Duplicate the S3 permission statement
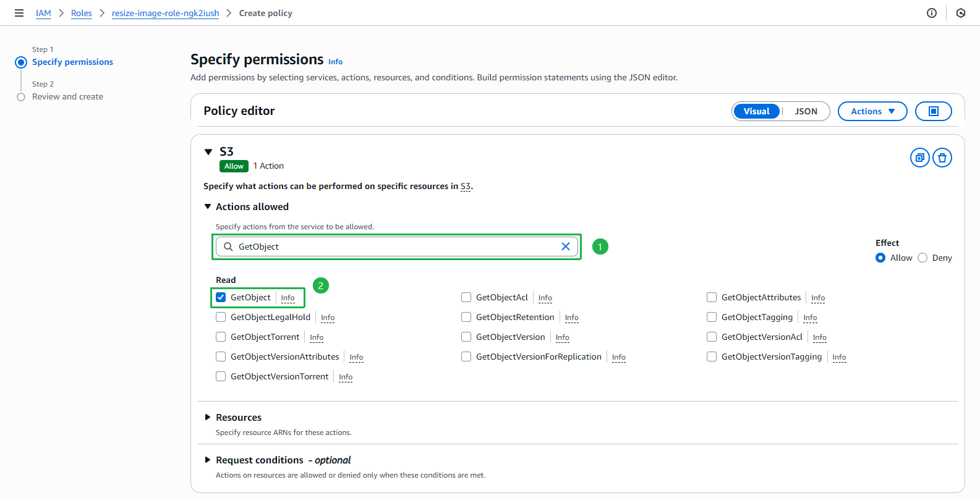 pos(920,158)
